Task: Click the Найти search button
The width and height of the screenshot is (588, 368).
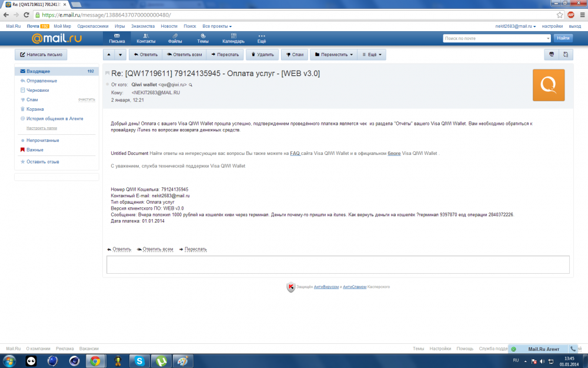Action: click(563, 38)
